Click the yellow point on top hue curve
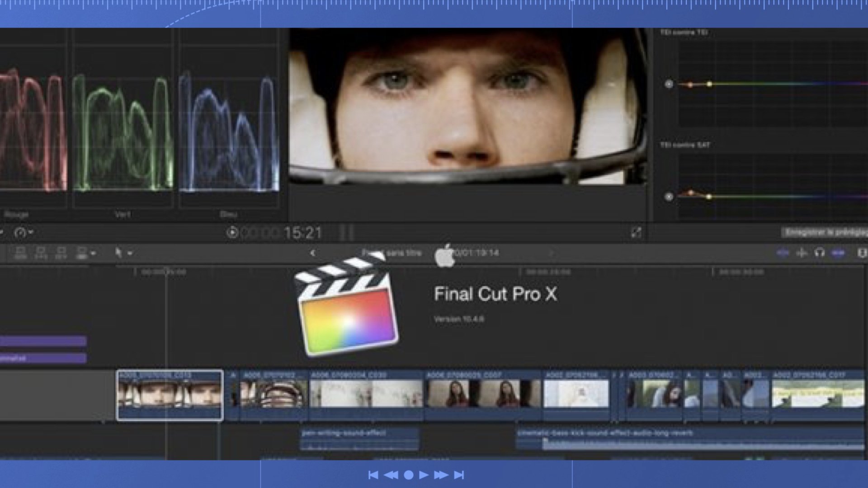This screenshot has height=488, width=868. tap(709, 84)
